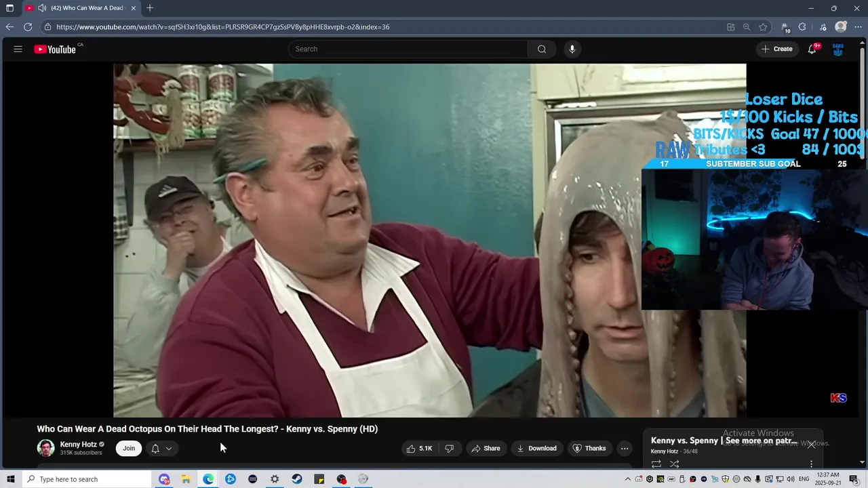Reload the page

click(x=28, y=27)
